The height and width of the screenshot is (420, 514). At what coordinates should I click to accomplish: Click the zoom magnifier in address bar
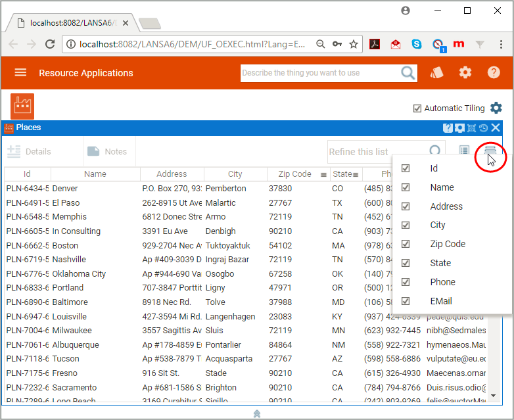320,44
